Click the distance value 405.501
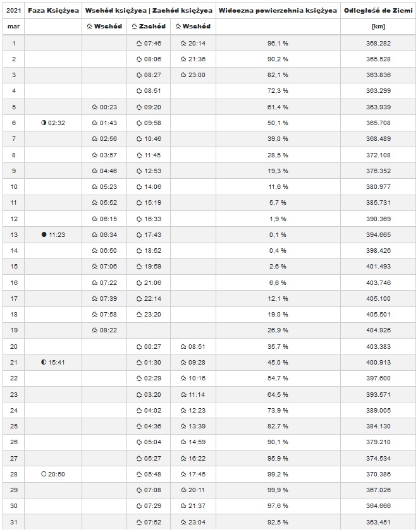Viewport: 418px width, 532px height. pos(378,315)
